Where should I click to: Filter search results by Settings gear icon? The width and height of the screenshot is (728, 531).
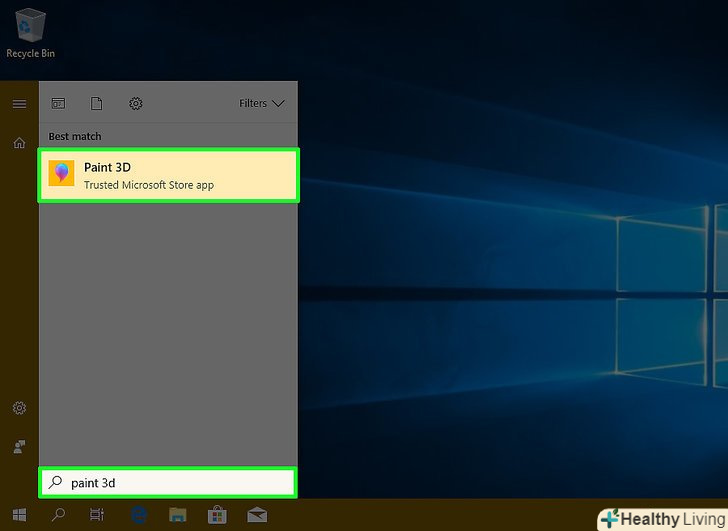click(x=136, y=103)
